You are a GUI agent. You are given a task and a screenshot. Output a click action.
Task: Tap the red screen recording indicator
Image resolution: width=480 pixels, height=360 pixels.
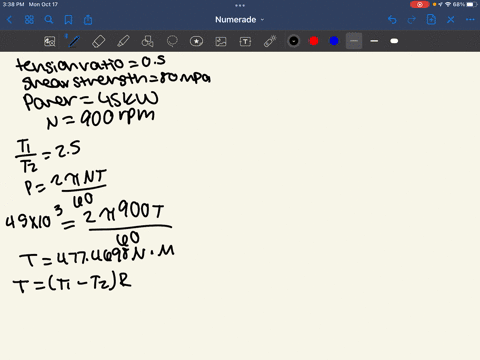click(x=419, y=4)
